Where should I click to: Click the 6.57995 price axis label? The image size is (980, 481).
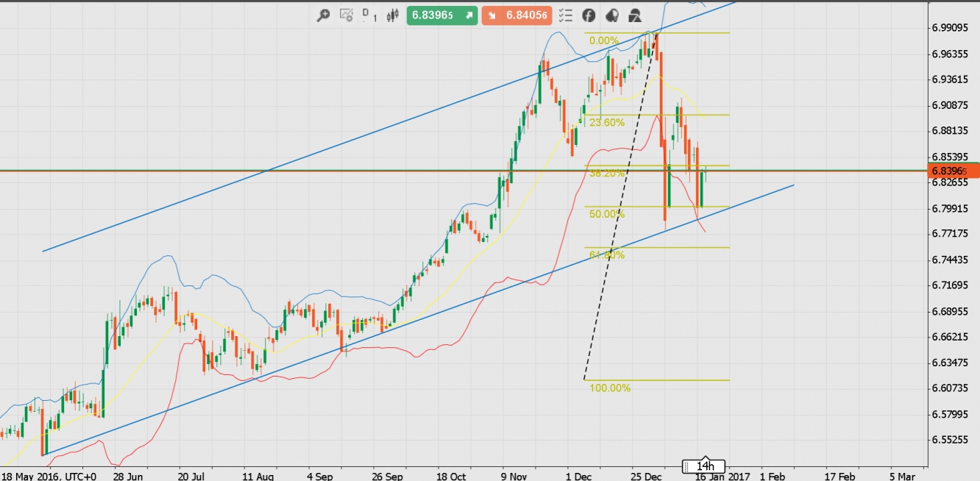point(949,414)
